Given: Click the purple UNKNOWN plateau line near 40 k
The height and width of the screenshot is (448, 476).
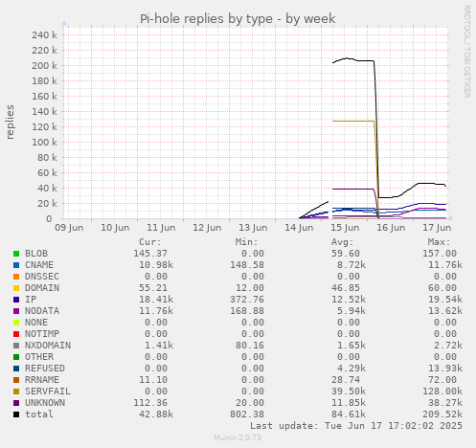Looking at the screenshot, I should click(x=353, y=189).
